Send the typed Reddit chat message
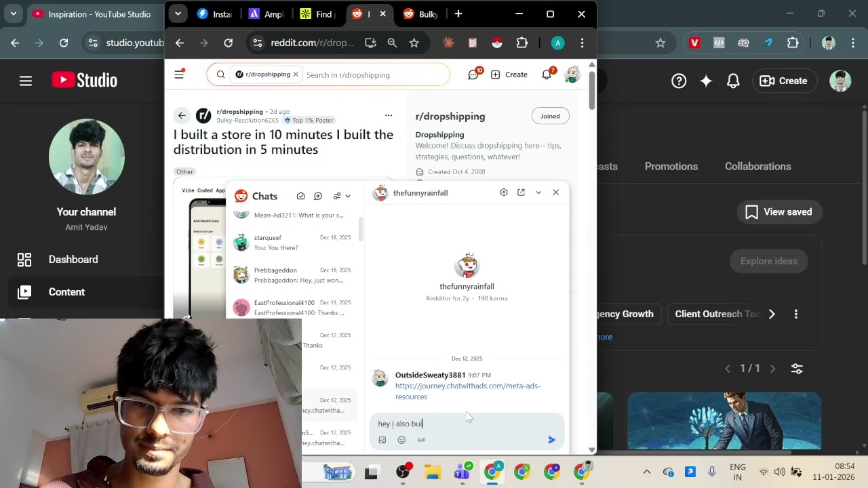868x488 pixels. pos(551,440)
